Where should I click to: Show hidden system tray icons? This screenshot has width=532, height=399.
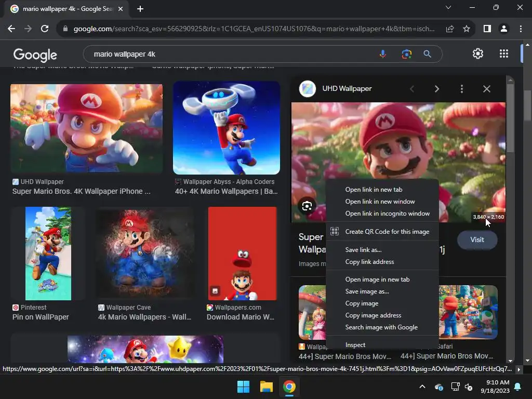[422, 387]
